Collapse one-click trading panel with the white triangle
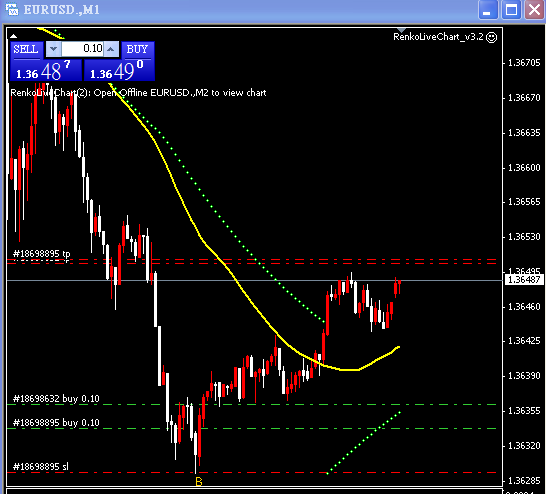Image resolution: width=546 pixels, height=494 pixels. pyautogui.click(x=13, y=36)
